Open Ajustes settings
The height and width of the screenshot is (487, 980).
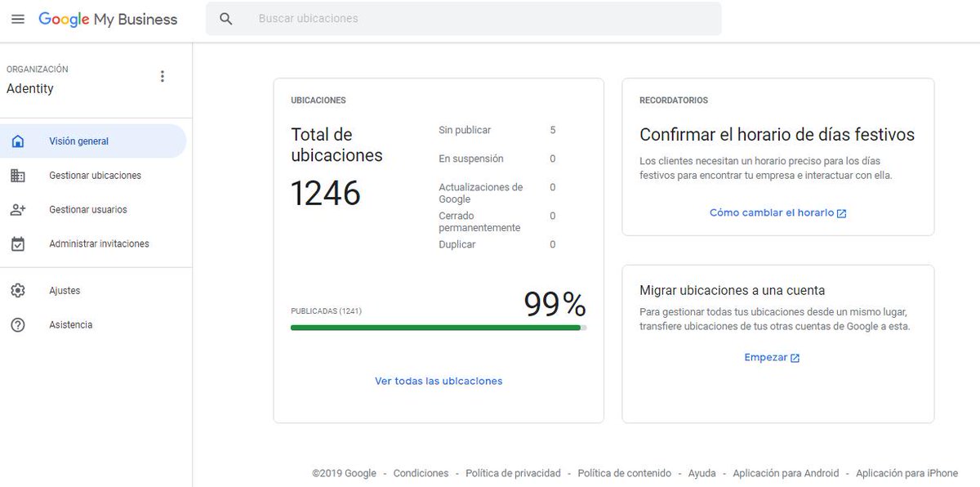tap(65, 291)
